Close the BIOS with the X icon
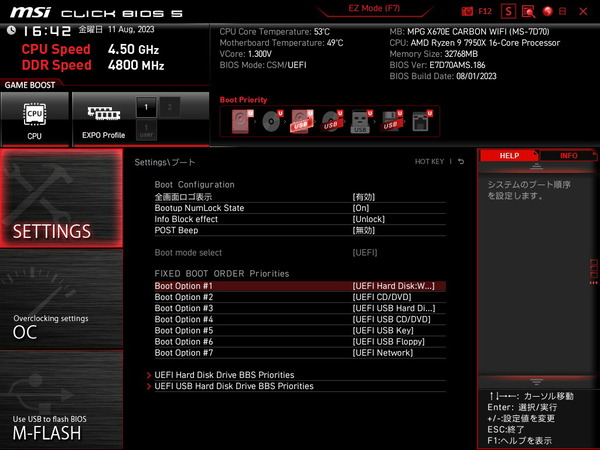 point(583,11)
